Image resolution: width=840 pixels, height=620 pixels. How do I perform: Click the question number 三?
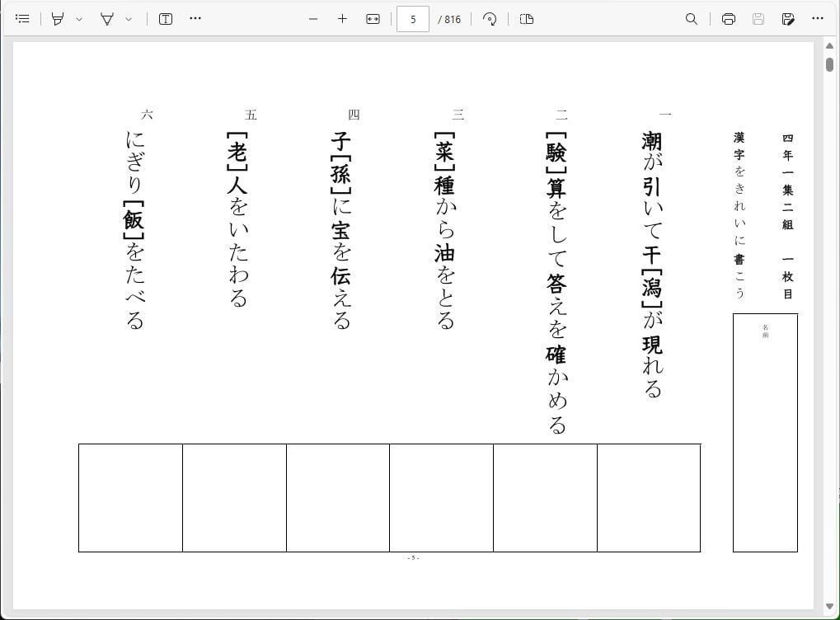(x=458, y=114)
